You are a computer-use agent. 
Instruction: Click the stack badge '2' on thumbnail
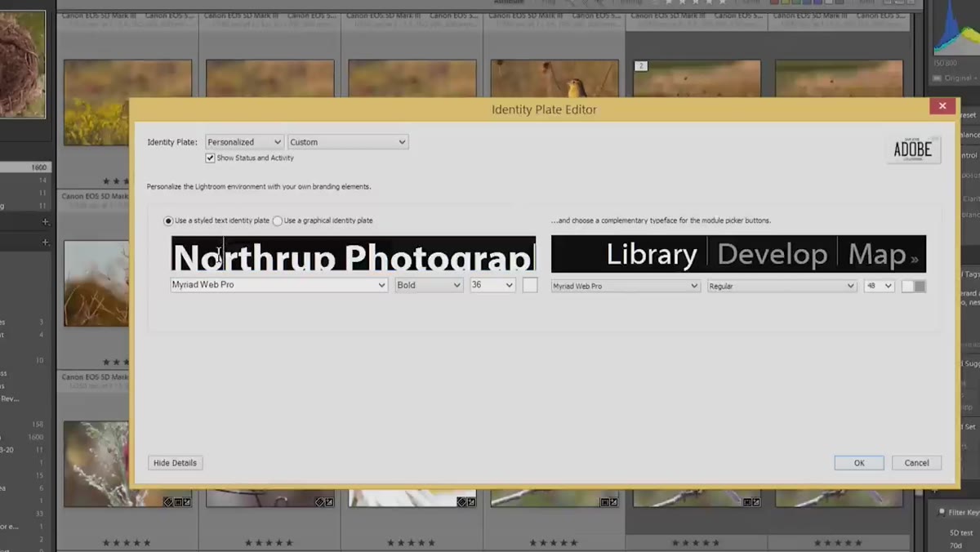tap(641, 66)
